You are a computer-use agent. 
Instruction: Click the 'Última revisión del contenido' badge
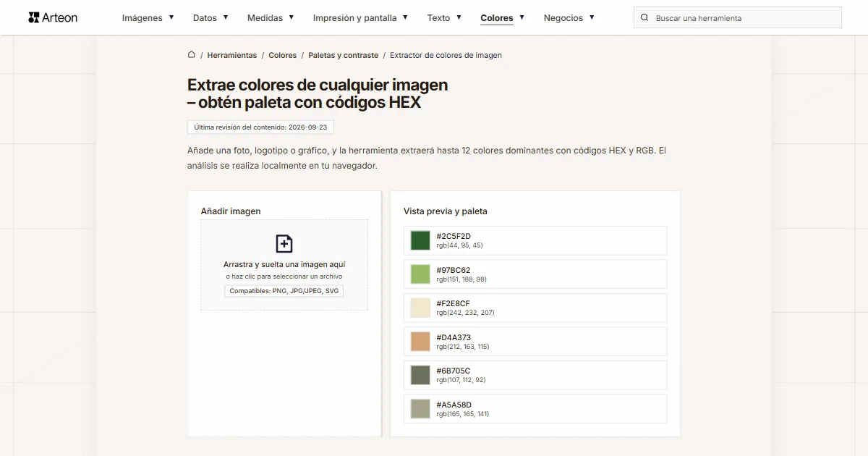point(260,127)
